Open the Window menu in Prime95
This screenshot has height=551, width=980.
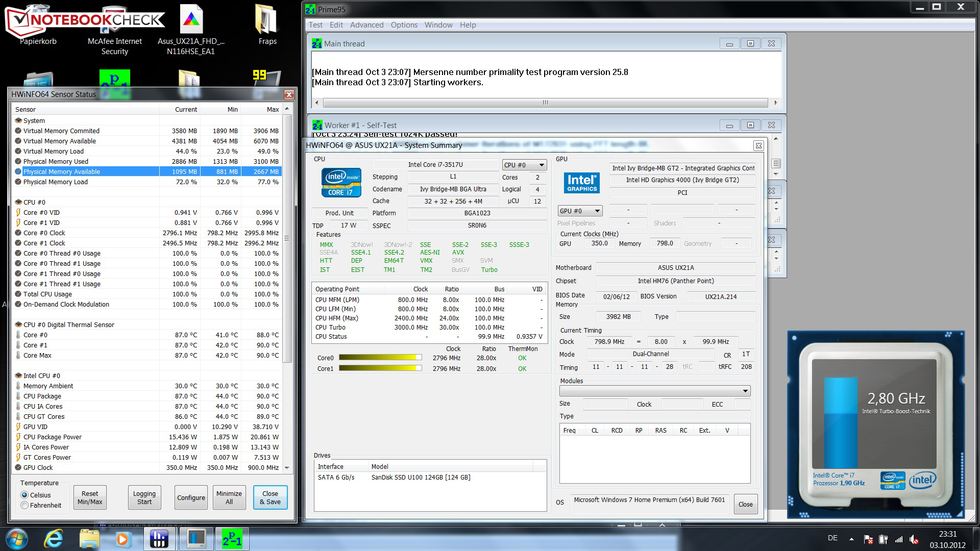click(438, 25)
